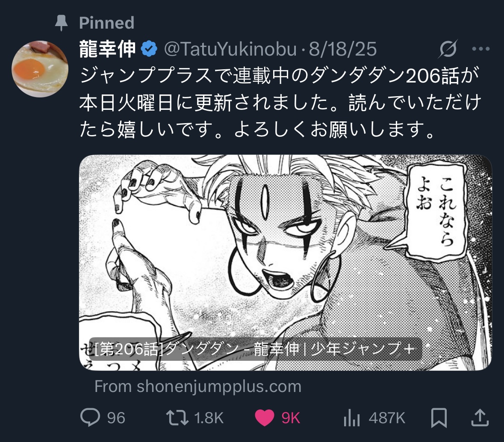Click the 龍幸伸 display name
504x442 pixels.
[x=107, y=49]
